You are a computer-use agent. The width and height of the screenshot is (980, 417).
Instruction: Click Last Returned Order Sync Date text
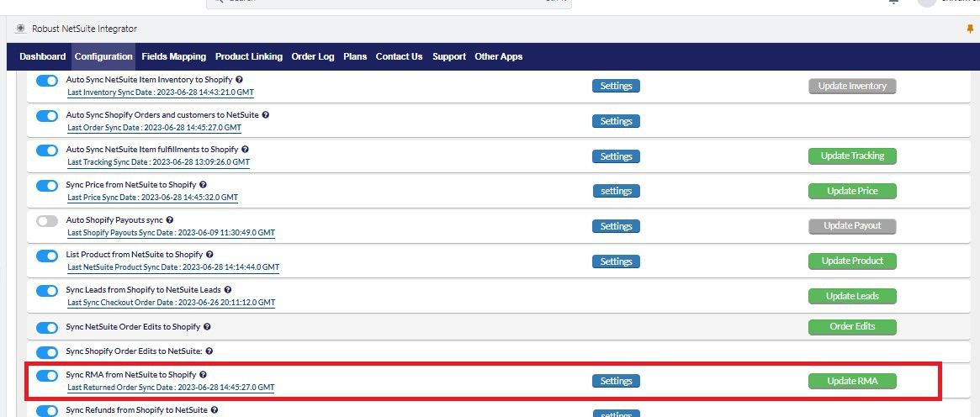coord(171,388)
